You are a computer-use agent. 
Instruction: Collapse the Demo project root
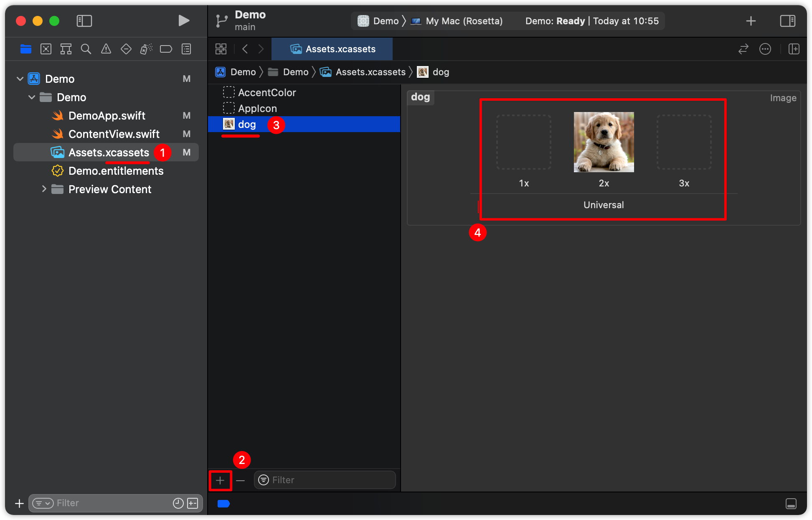click(20, 79)
